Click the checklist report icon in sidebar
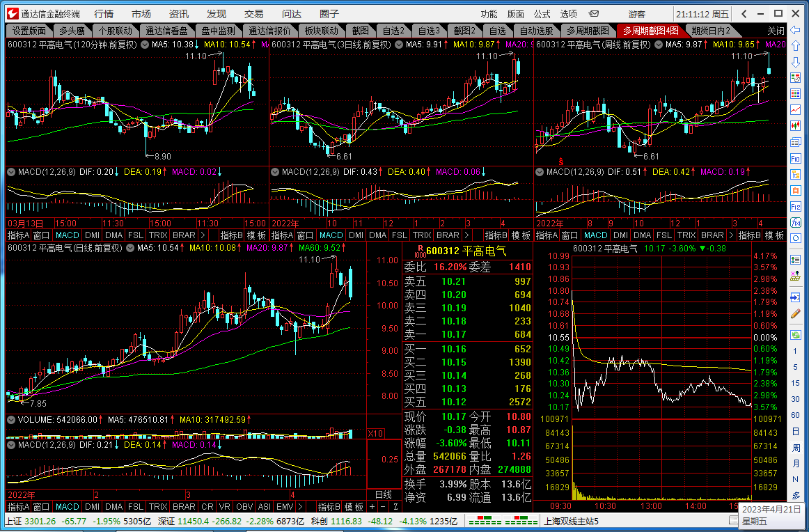 pos(795,78)
